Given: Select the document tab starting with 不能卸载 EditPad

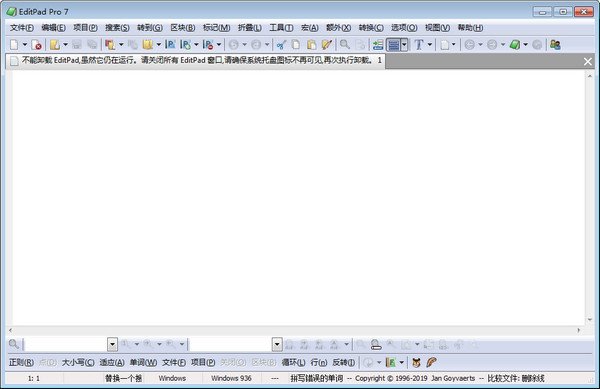Looking at the screenshot, I should 196,61.
